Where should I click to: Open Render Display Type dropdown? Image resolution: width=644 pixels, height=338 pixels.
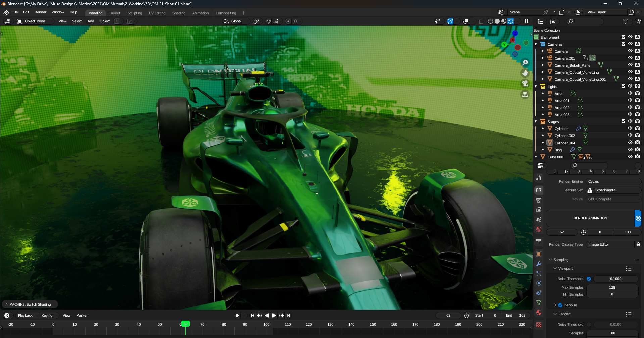tap(610, 244)
